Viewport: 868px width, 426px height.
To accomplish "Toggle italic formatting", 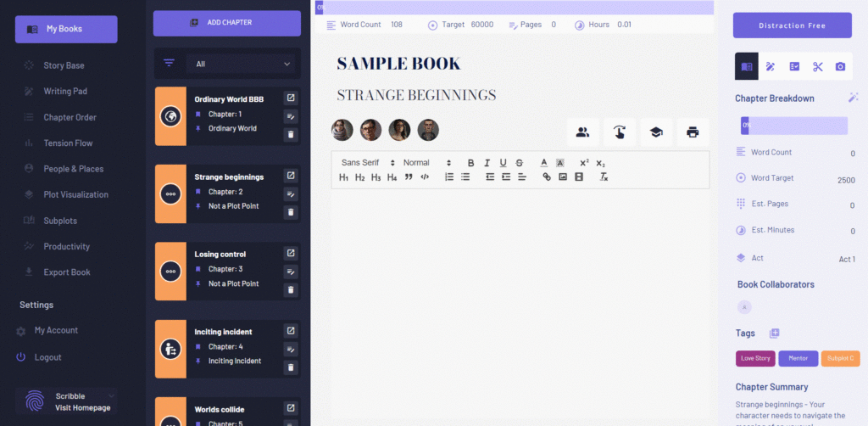I will (487, 163).
